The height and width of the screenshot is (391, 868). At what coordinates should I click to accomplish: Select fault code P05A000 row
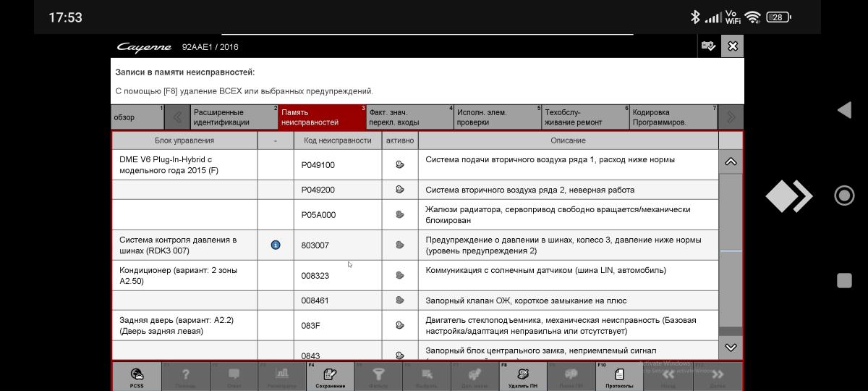click(x=337, y=215)
